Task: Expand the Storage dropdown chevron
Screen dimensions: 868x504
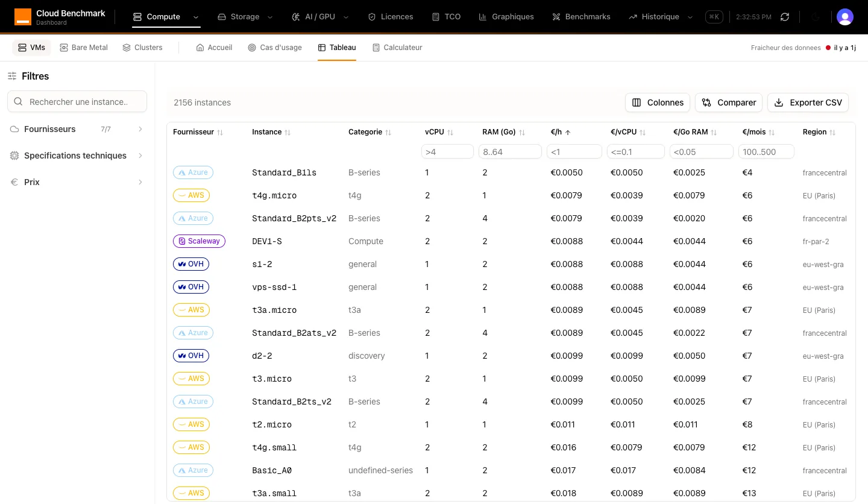Action: tap(269, 17)
